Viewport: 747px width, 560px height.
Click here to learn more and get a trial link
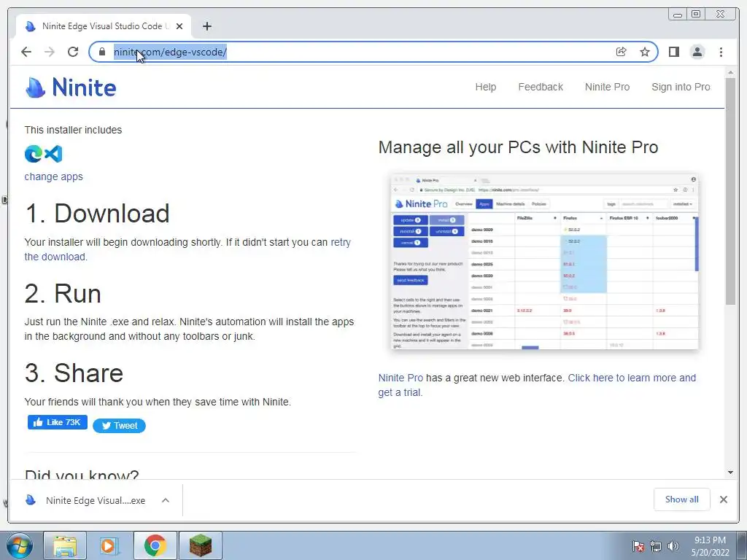tap(632, 378)
